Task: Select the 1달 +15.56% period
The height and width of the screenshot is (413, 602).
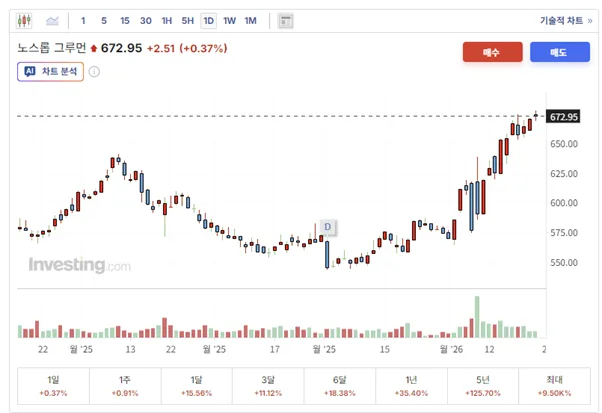Action: [x=197, y=386]
